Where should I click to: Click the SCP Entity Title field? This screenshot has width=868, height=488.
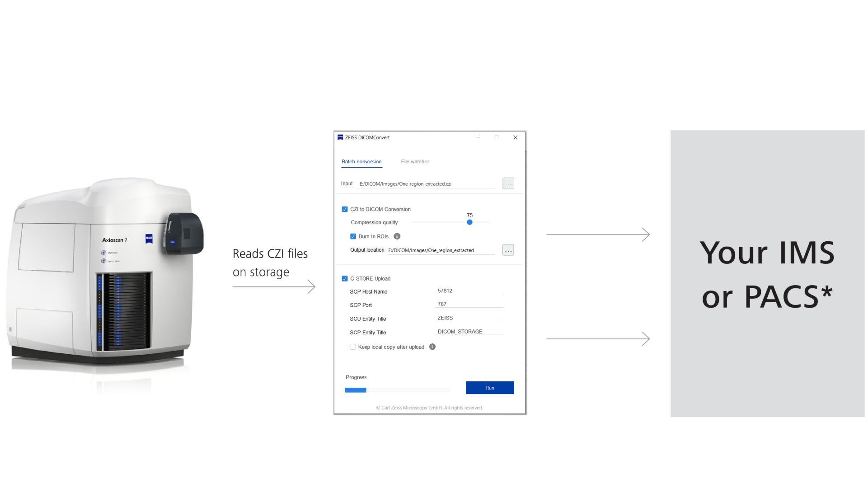[469, 332]
